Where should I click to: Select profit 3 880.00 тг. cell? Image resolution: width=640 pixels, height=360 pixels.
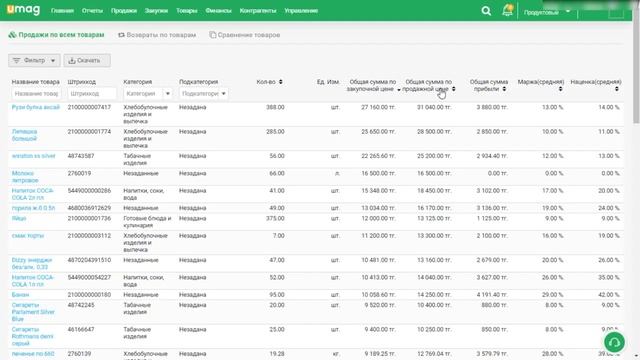click(492, 107)
